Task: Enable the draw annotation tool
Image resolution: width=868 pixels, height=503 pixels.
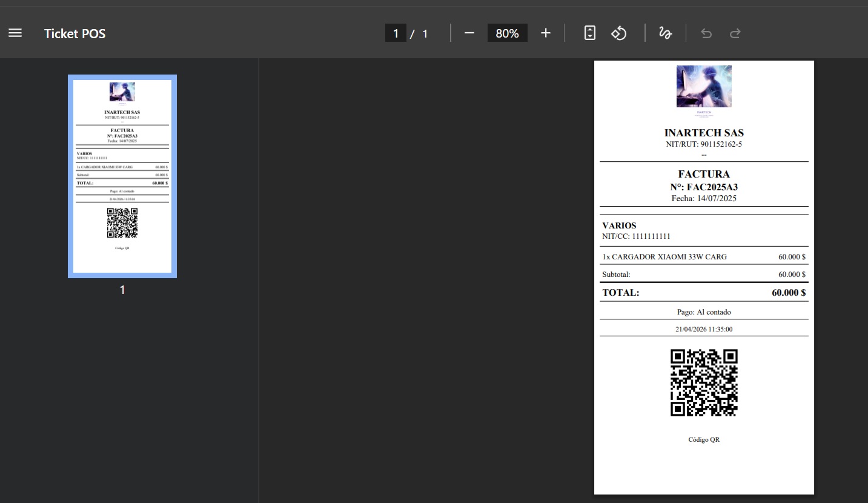Action: [665, 33]
